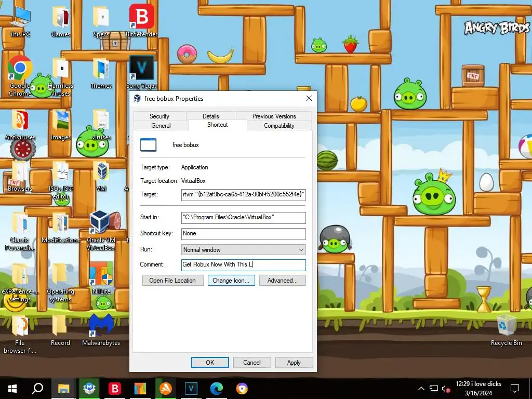
Task: Click into the Start in field
Action: click(x=243, y=218)
